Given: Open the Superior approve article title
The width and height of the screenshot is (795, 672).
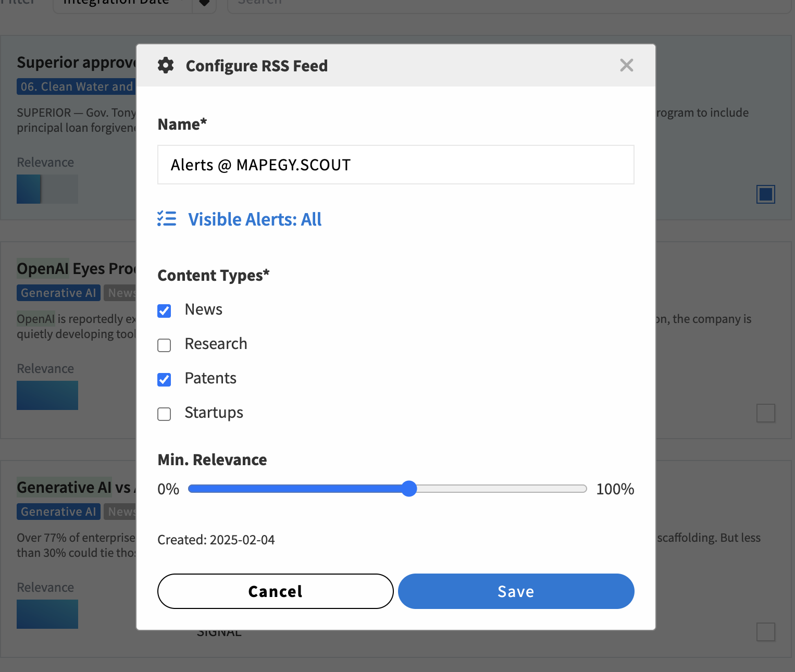Looking at the screenshot, I should (77, 62).
